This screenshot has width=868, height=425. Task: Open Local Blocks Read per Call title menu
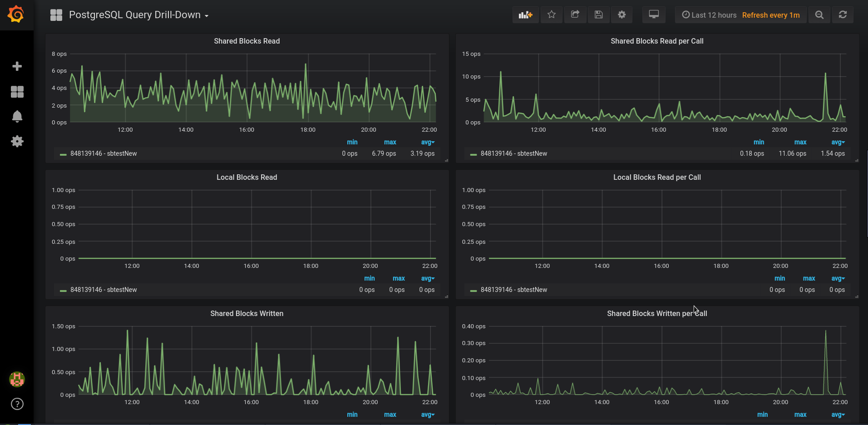click(657, 177)
